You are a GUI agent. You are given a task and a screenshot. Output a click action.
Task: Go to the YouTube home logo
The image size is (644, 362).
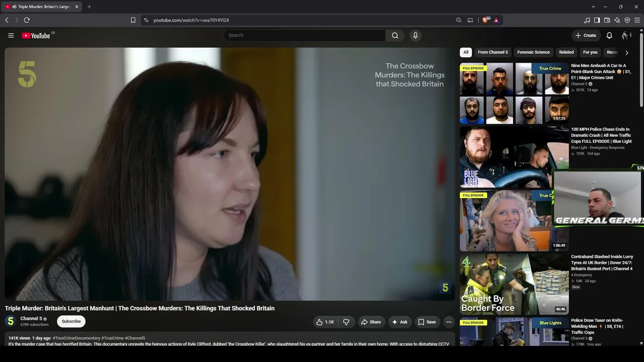click(x=36, y=36)
